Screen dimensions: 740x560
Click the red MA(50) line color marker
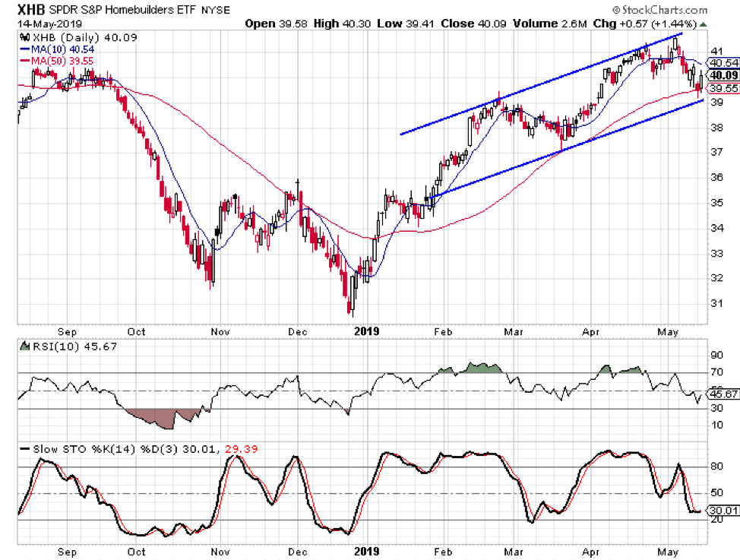click(24, 60)
